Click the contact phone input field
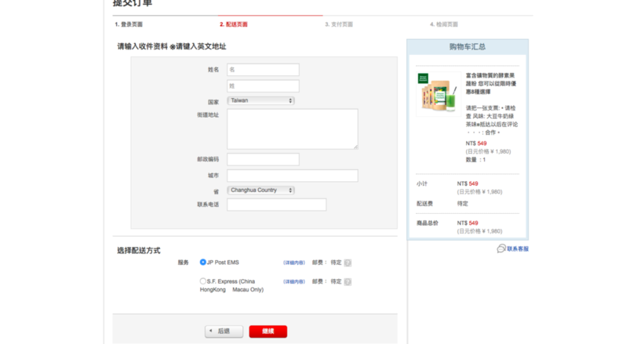The height and width of the screenshot is (344, 644). tap(276, 205)
